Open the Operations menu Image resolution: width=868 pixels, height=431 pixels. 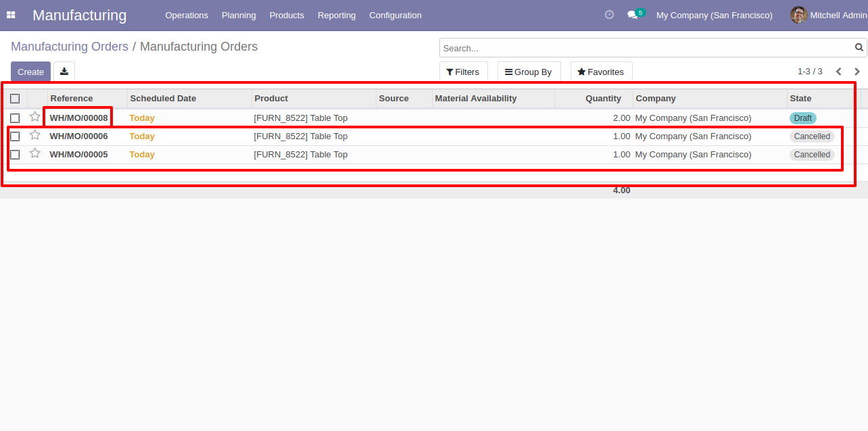pyautogui.click(x=187, y=15)
